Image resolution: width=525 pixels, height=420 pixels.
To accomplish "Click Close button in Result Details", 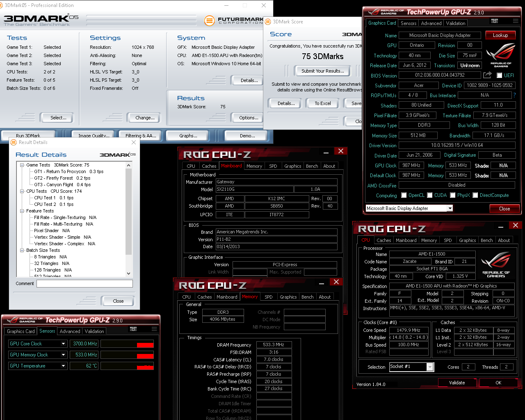I will tap(118, 301).
